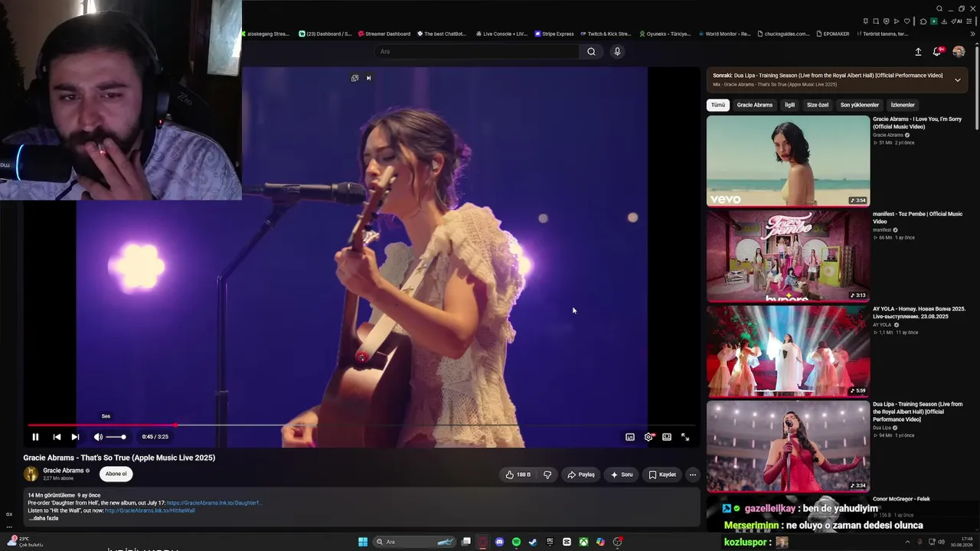This screenshot has height=551, width=980.
Task: Open Dua Lipa Training Season thumbnail
Action: pyautogui.click(x=788, y=446)
